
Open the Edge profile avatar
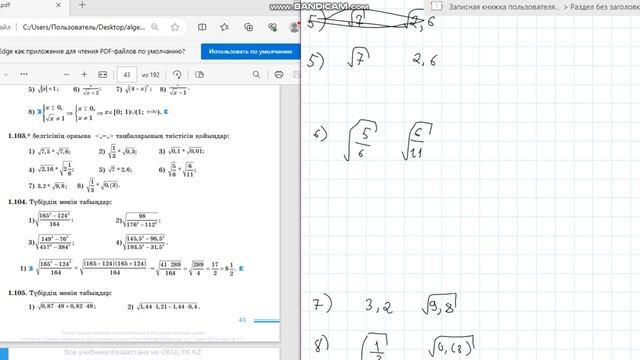tap(294, 27)
